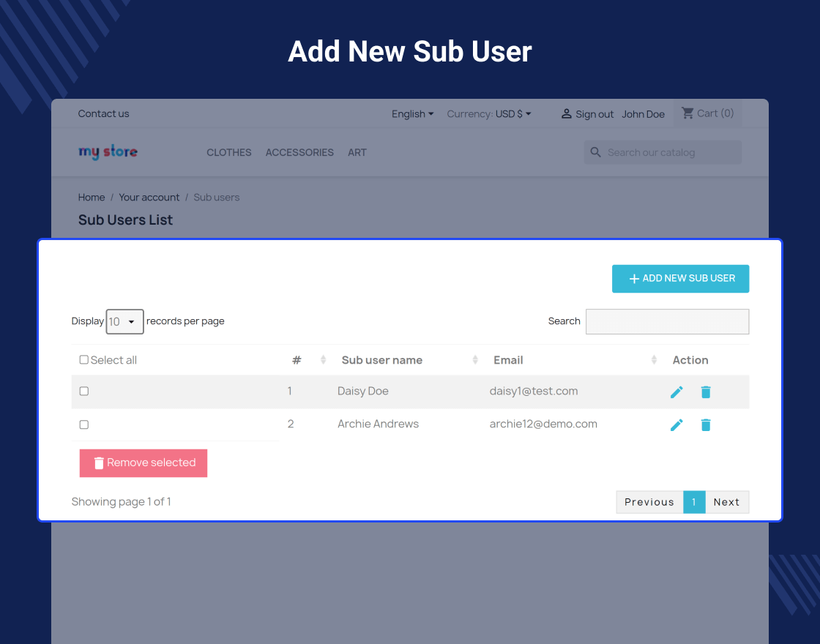Click Showing page 1 of 1 text

122,502
